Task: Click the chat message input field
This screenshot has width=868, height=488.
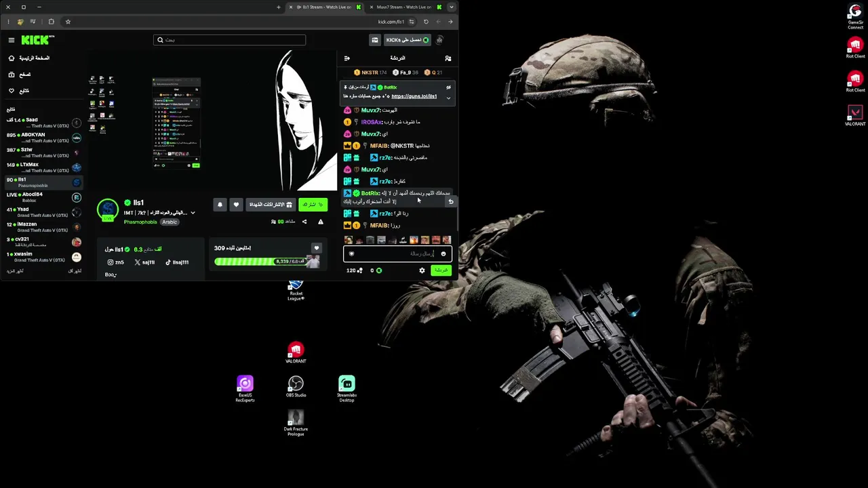Action: point(397,254)
